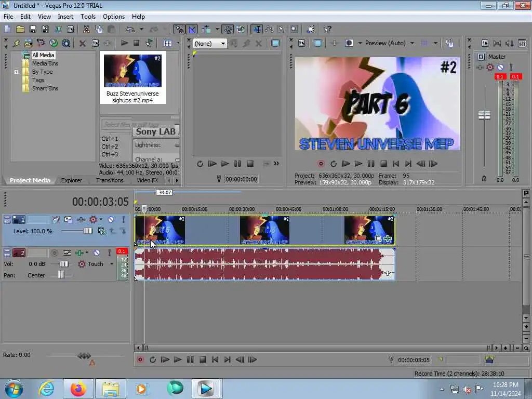
Task: Click the What's This help icon
Action: tap(327, 29)
